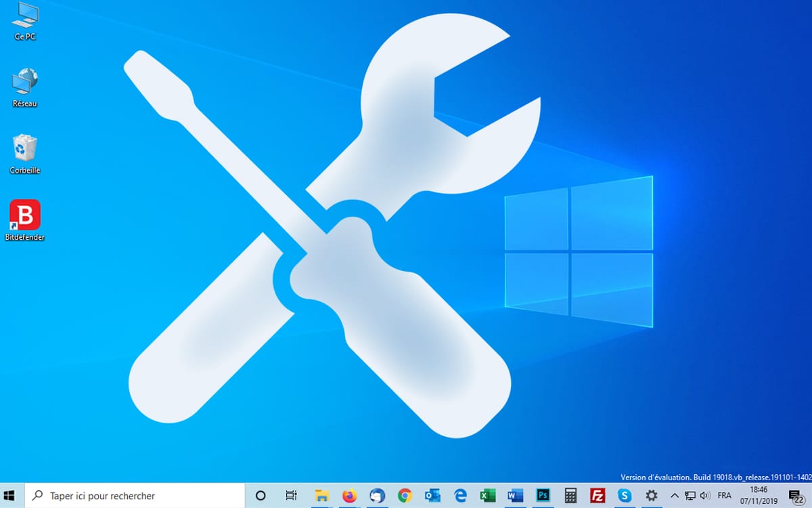812x508 pixels.
Task: Select the Corbeille recycle bin icon
Action: point(25,154)
